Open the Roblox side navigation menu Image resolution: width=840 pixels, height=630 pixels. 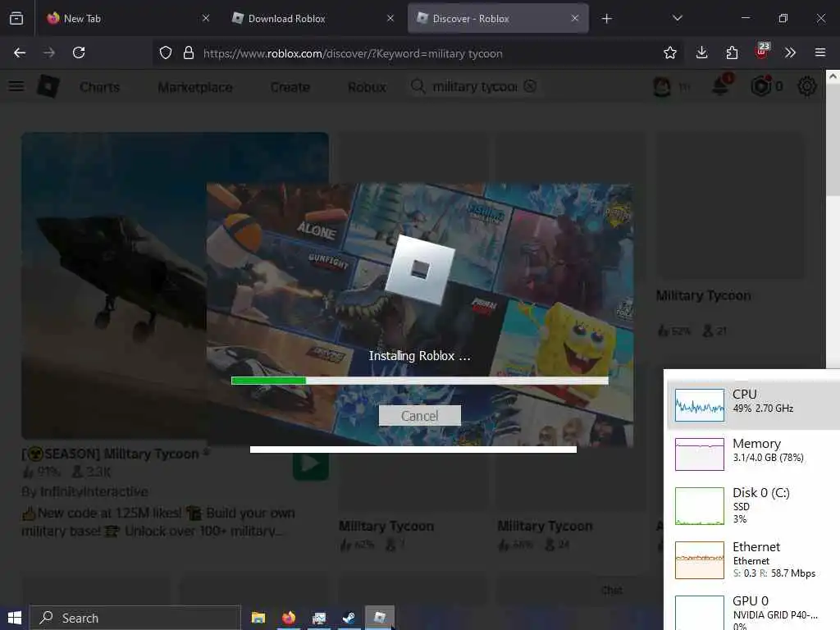click(x=16, y=86)
